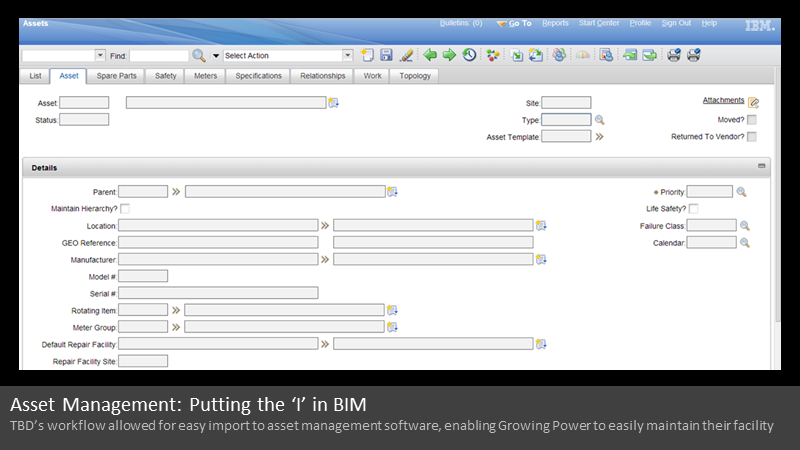The height and width of the screenshot is (450, 800).
Task: Click the colored dots workflow icon
Action: [492, 55]
